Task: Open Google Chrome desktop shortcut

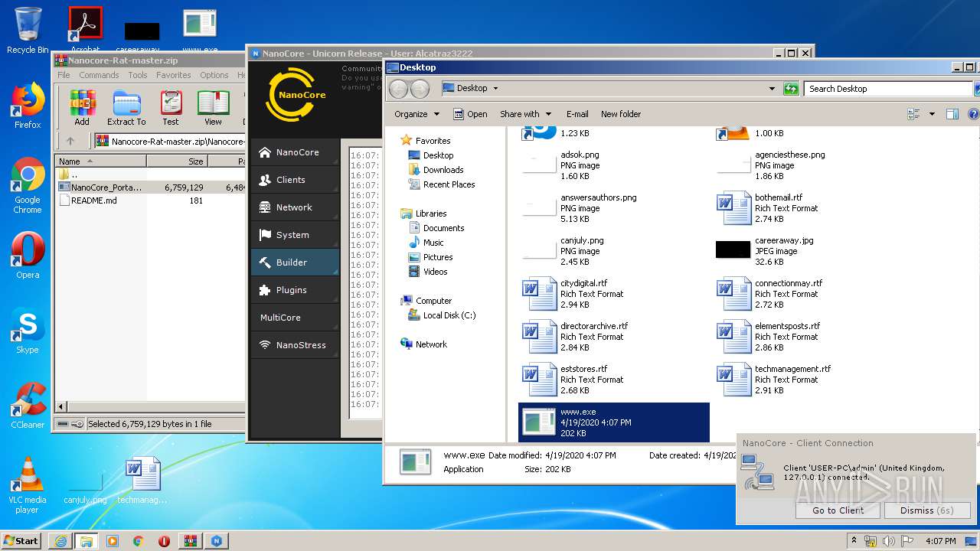Action: click(28, 186)
